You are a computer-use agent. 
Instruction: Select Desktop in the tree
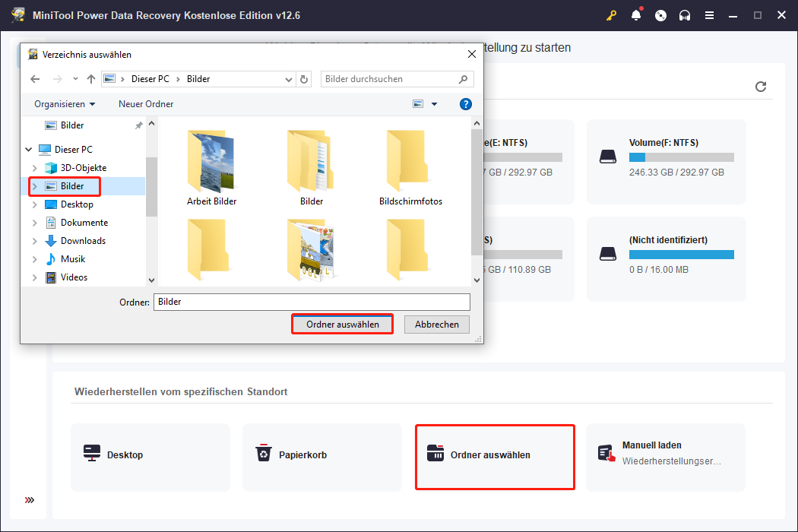pyautogui.click(x=77, y=204)
